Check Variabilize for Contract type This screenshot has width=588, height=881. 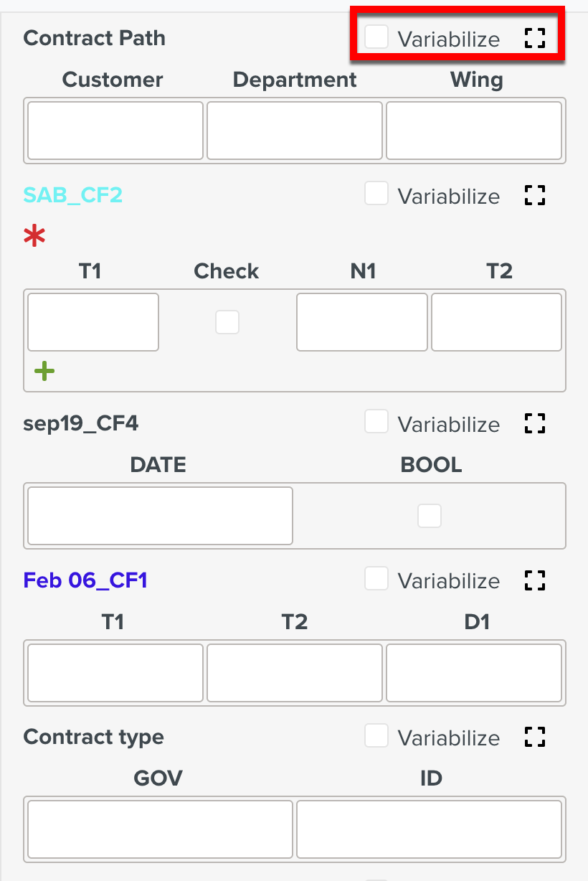pyautogui.click(x=376, y=735)
